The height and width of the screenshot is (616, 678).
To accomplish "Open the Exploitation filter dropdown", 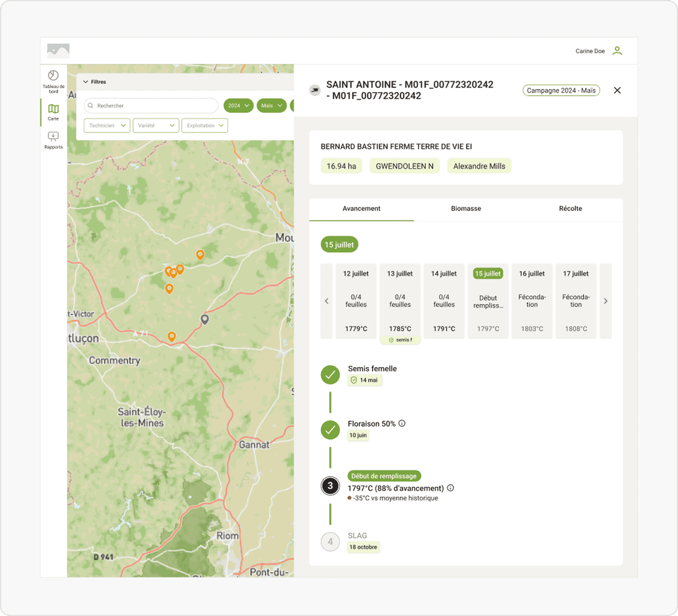I will pyautogui.click(x=205, y=126).
